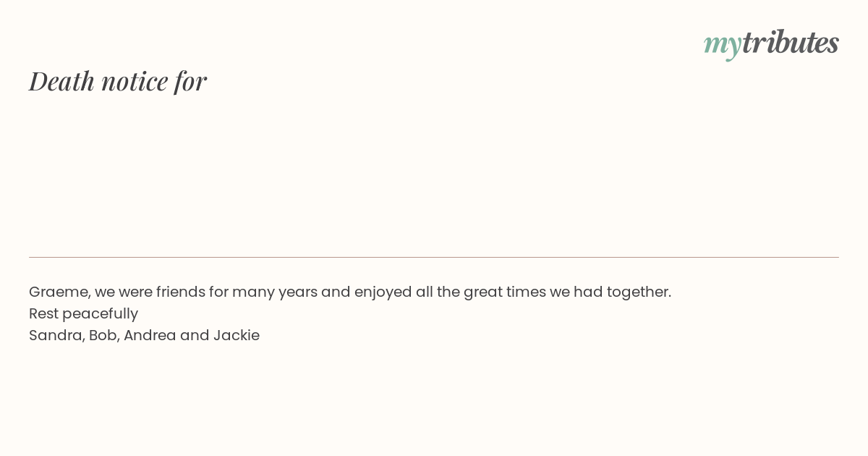This screenshot has height=456, width=868.
Task: Click the word "Rest" in second line
Action: [x=43, y=313]
